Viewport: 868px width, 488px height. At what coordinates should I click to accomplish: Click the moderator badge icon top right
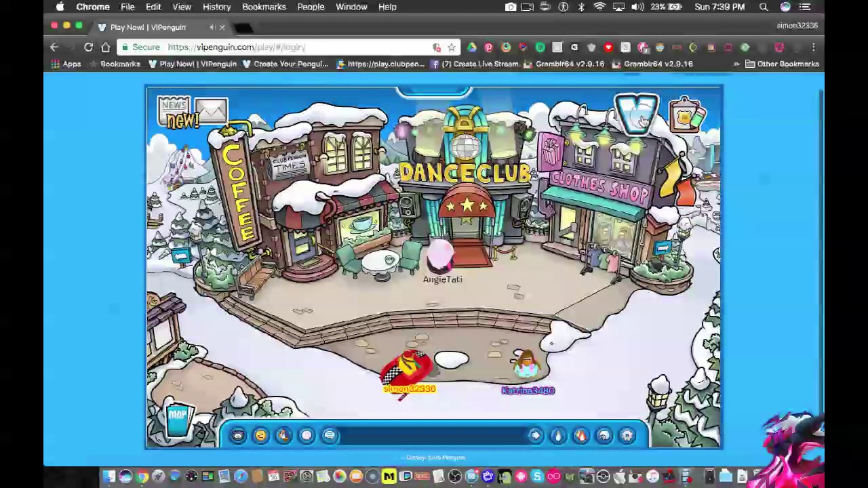pyautogui.click(x=687, y=117)
